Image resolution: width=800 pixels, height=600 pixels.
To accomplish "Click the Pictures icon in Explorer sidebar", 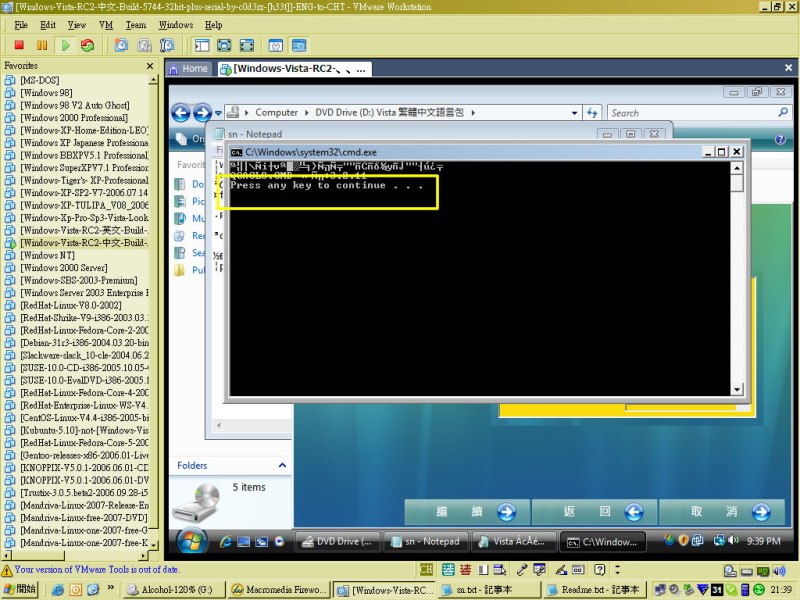I will [180, 202].
